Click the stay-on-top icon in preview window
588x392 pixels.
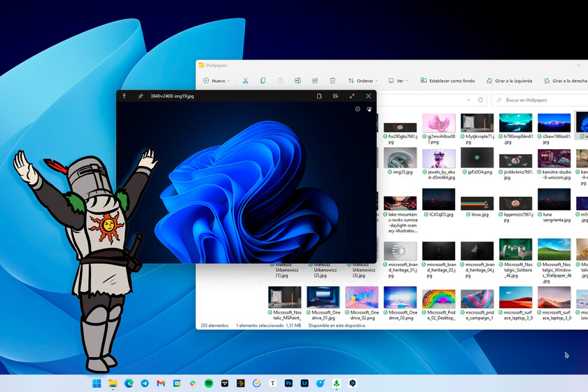(124, 96)
